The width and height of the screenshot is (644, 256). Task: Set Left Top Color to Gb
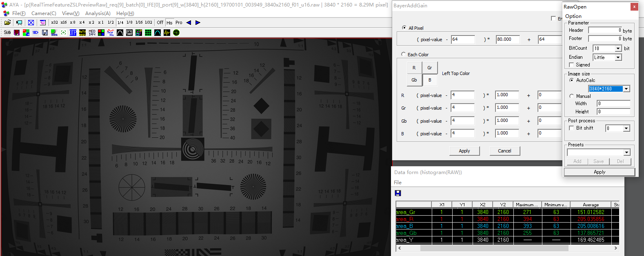click(414, 80)
